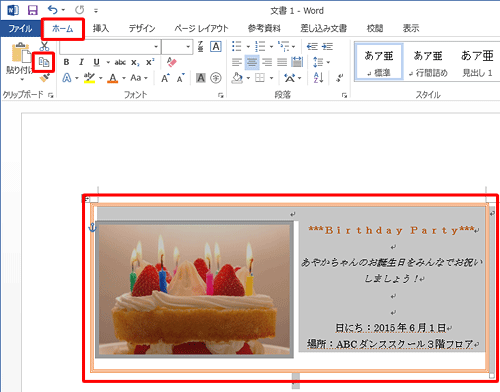Viewport: 500px width, 392px height.
Task: Click the birthday cake image
Action: click(x=194, y=289)
